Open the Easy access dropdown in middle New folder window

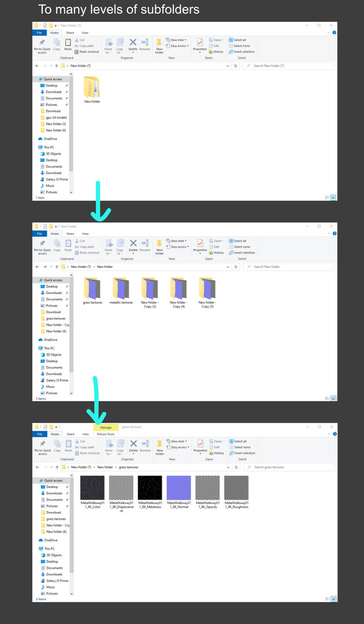[178, 247]
